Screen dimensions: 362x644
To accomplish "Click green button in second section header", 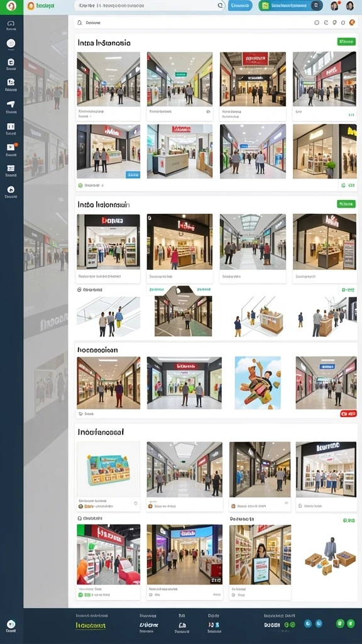I will [346, 204].
